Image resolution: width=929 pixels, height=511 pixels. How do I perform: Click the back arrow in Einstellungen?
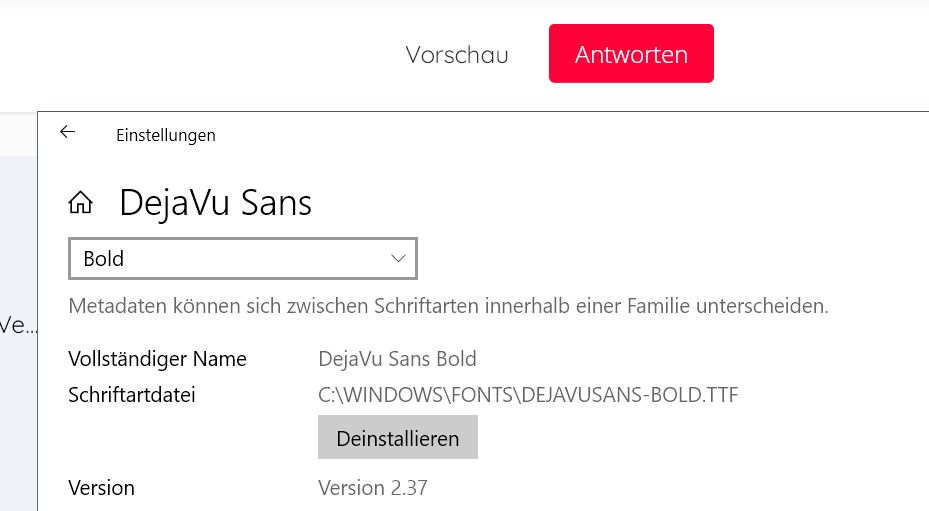pos(67,132)
